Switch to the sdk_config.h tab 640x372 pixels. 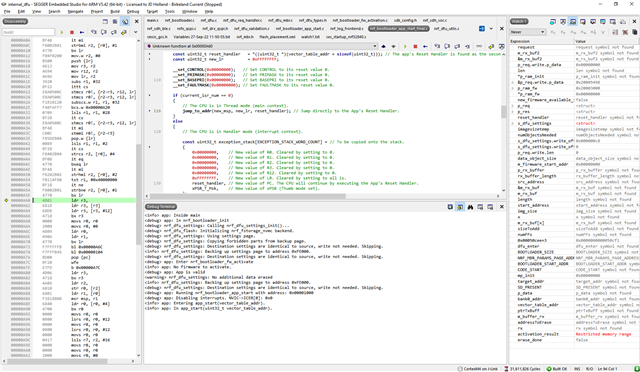tap(405, 20)
